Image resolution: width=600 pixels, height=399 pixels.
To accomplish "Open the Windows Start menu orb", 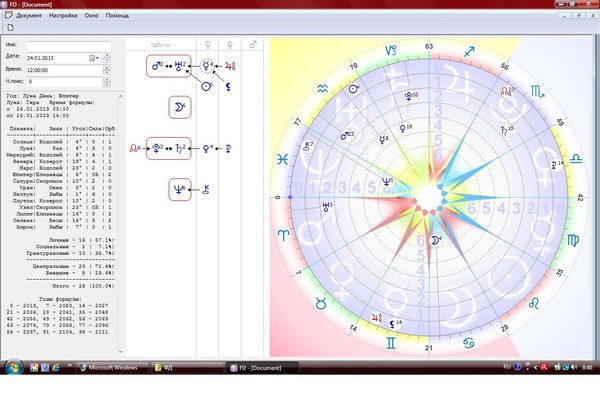I will point(14,367).
